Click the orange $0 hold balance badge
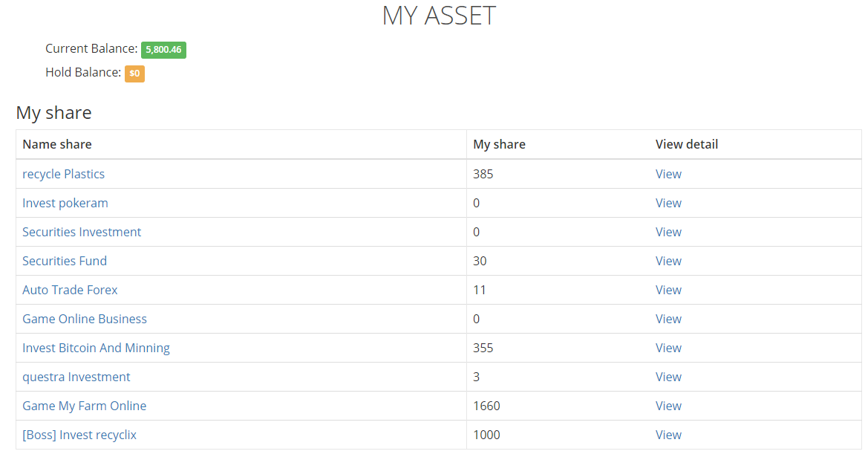 [x=134, y=74]
